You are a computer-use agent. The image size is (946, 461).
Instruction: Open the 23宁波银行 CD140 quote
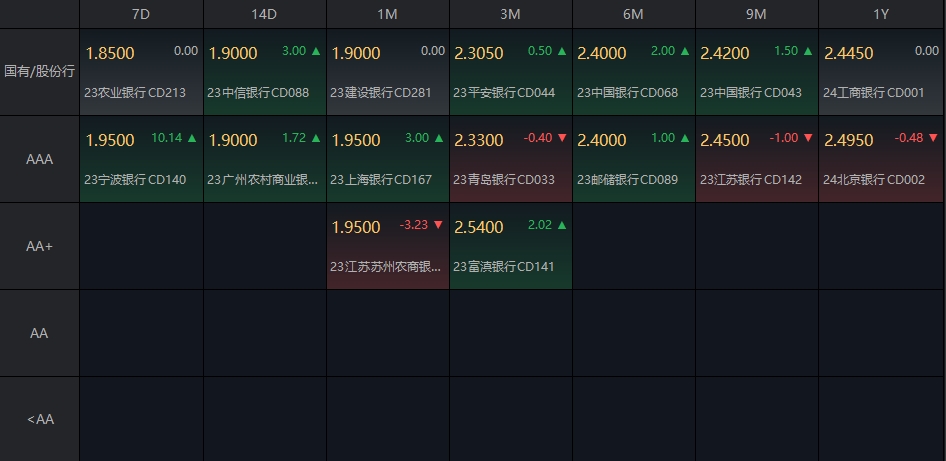point(141,159)
